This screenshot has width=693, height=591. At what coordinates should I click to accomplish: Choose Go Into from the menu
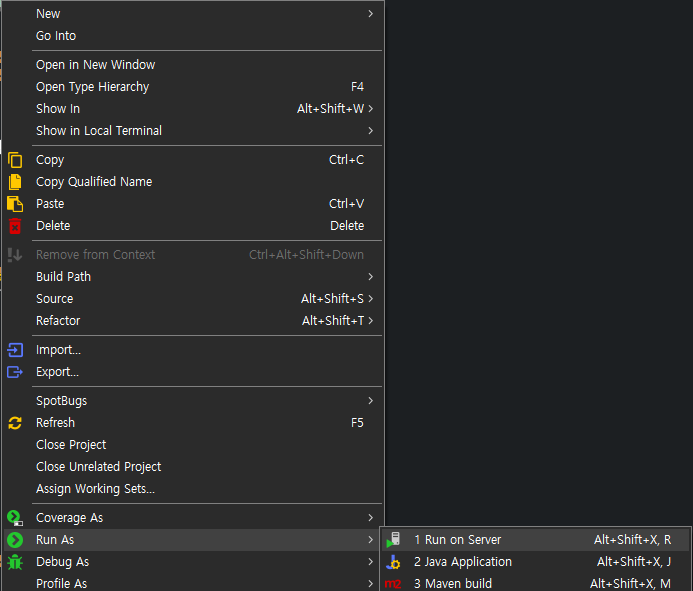pyautogui.click(x=193, y=36)
